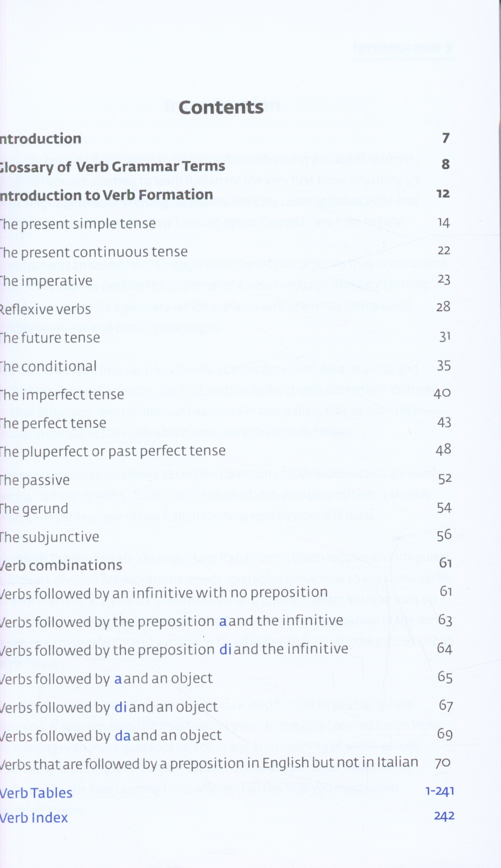Select The imperative entry
The image size is (501, 868).
(46, 281)
